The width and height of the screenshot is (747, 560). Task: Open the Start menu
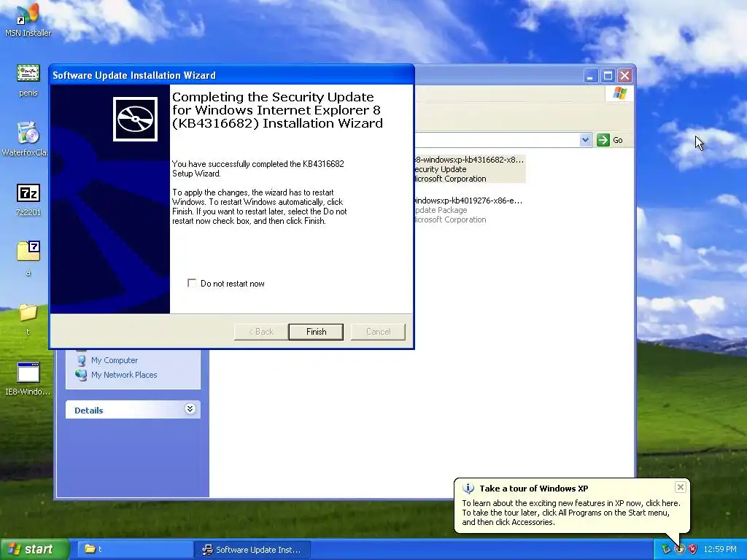(x=35, y=549)
